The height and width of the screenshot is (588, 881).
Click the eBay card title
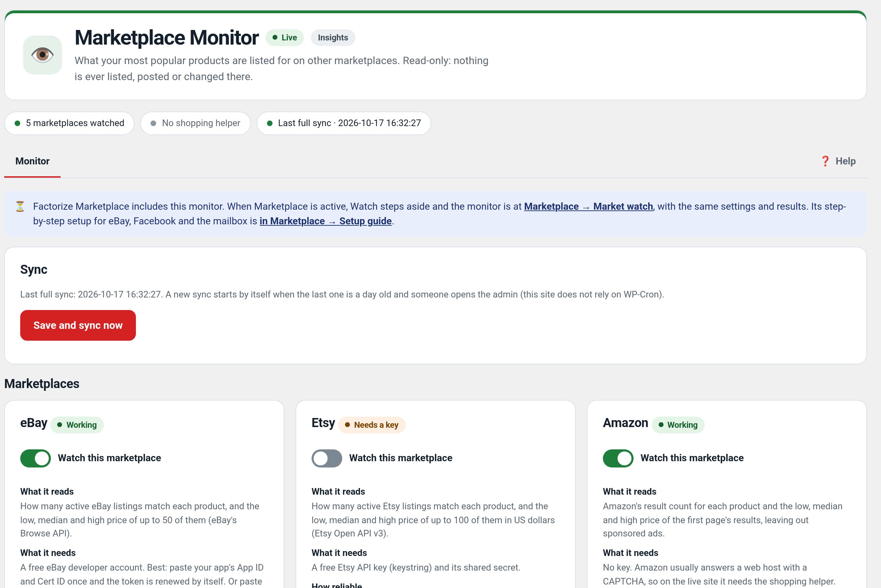[x=34, y=423]
